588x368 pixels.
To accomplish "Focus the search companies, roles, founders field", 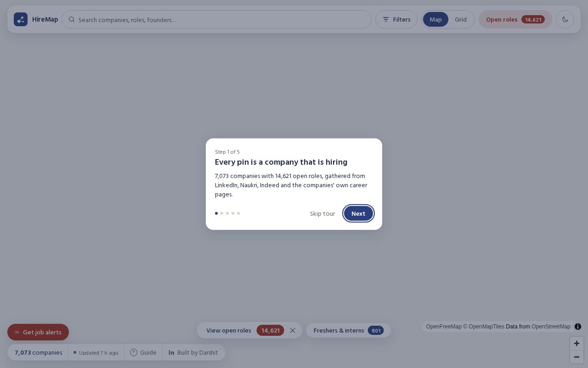I will point(216,19).
